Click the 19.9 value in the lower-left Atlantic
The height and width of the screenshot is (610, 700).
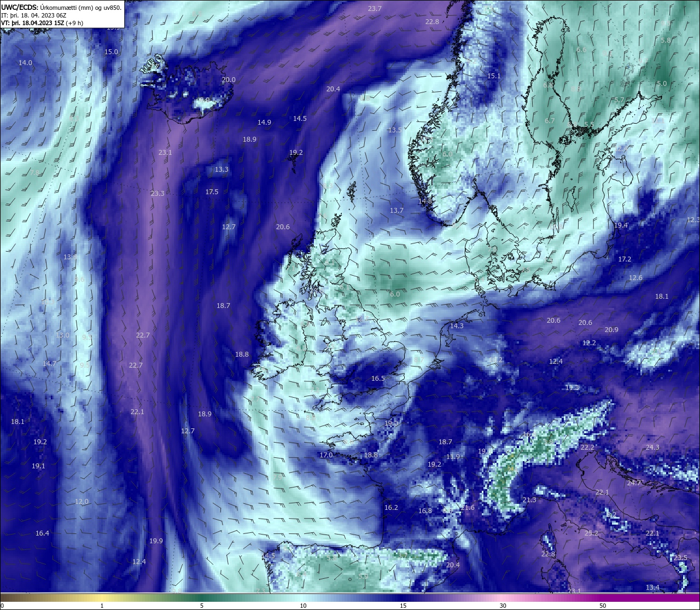coord(156,541)
